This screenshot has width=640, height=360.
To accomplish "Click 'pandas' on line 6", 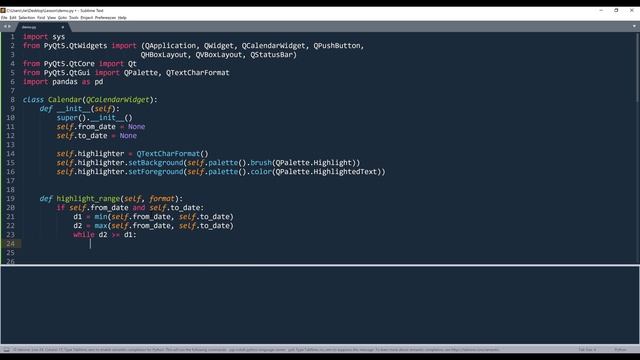I will [64, 82].
